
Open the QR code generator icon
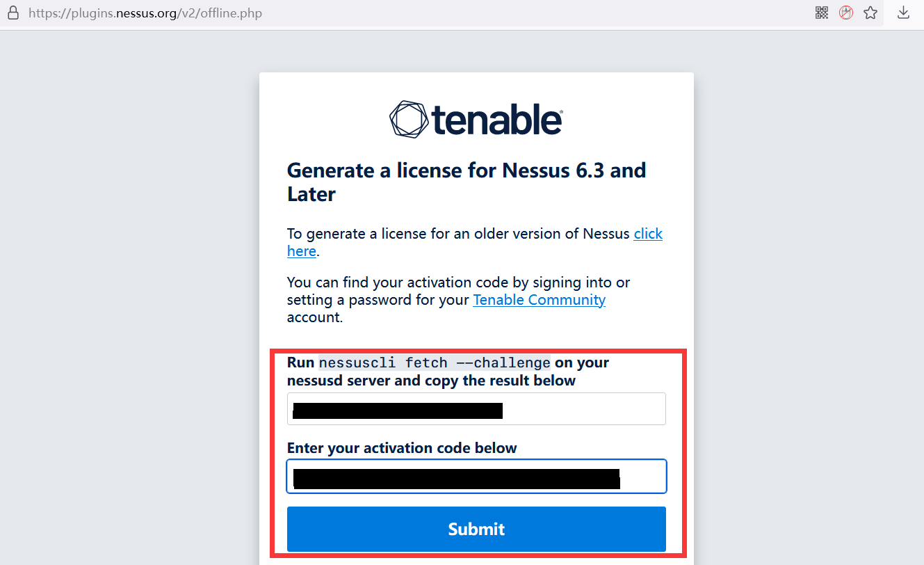click(x=822, y=13)
